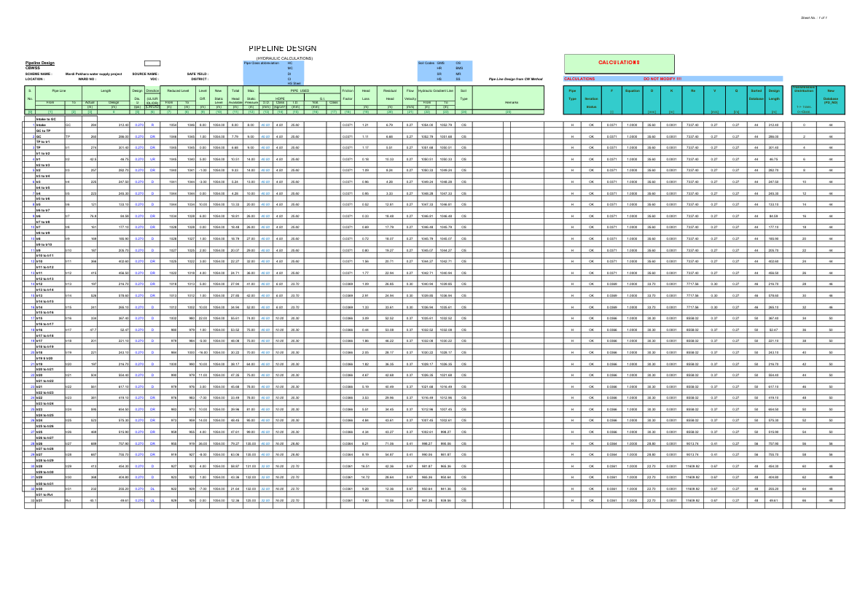
Task: Click the Sorted Database column header
Action: [756, 95]
